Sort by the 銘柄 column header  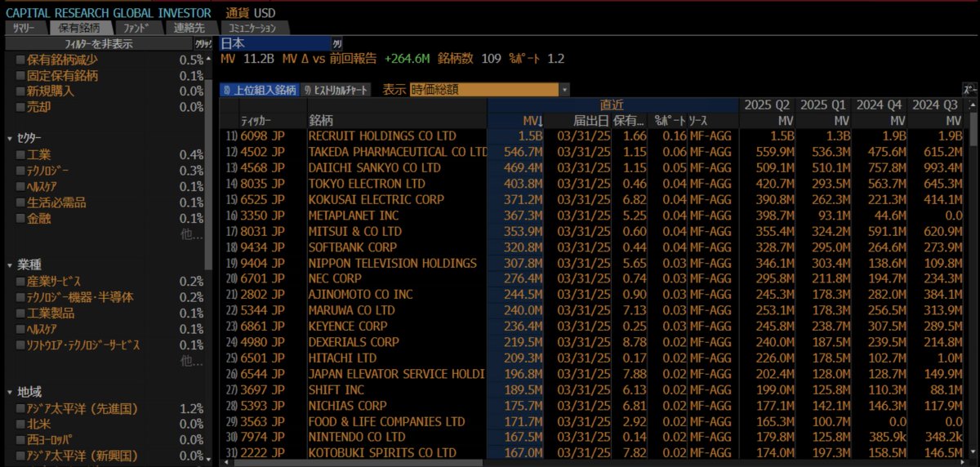(x=397, y=121)
